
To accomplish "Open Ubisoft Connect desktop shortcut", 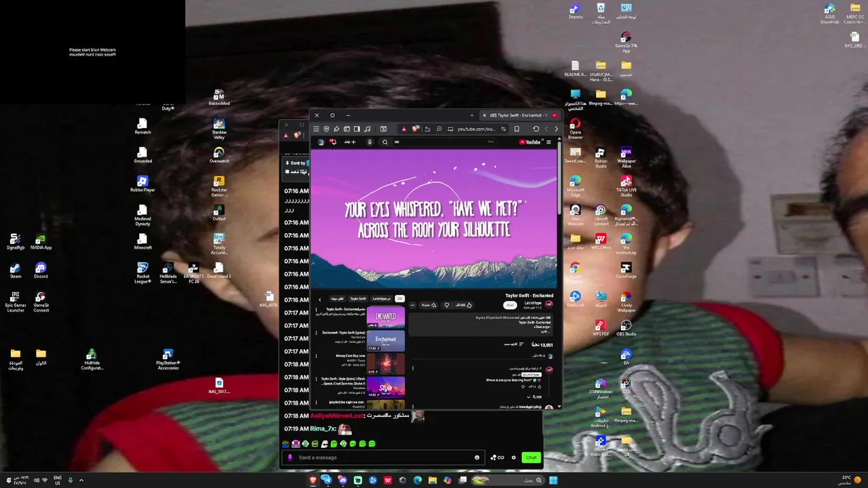I will tap(600, 216).
